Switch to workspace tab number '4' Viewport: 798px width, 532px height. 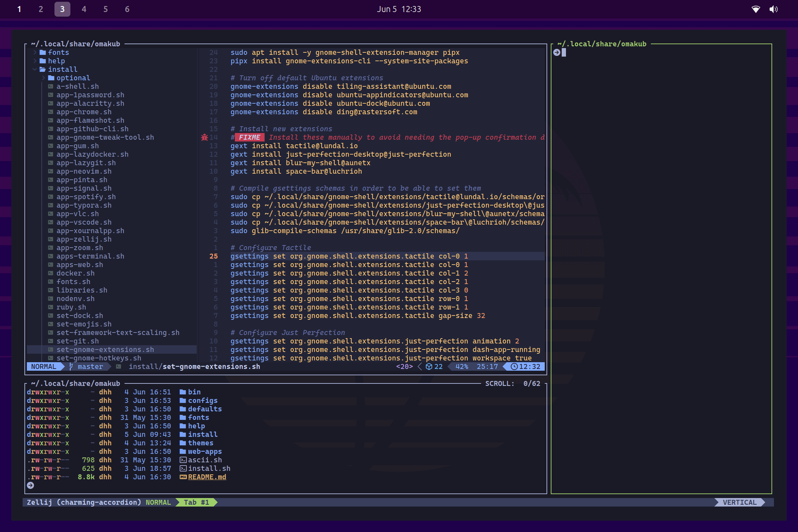(83, 9)
